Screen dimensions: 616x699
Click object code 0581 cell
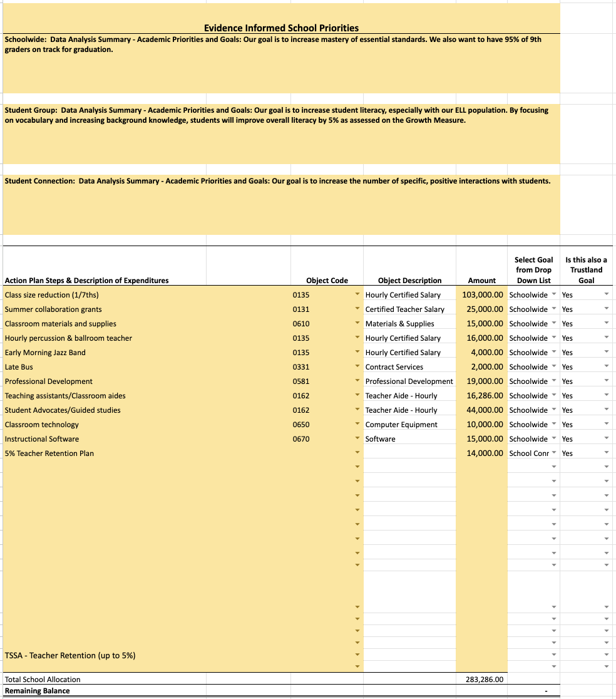point(300,381)
